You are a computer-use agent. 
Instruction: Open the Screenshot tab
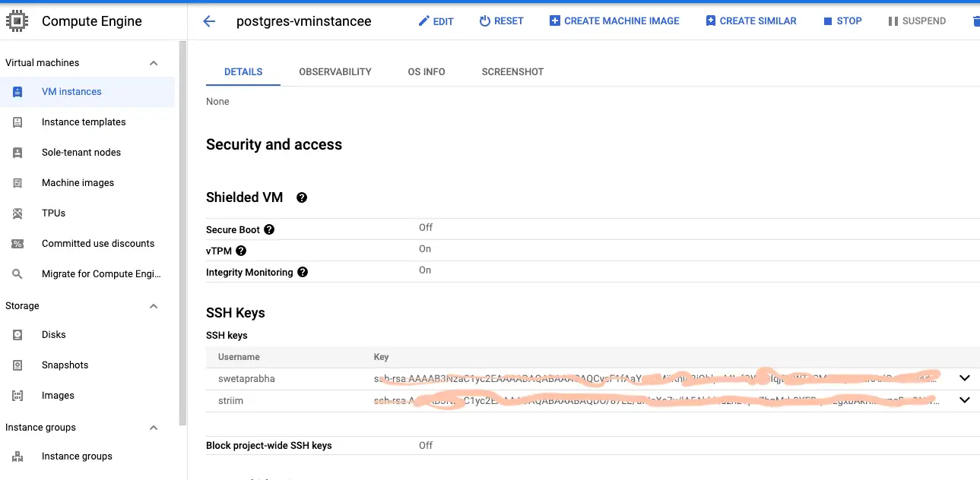click(512, 72)
